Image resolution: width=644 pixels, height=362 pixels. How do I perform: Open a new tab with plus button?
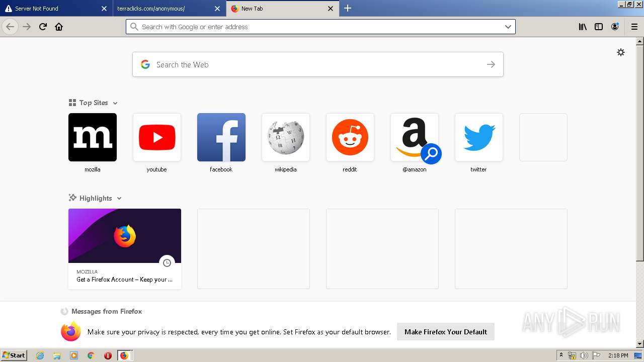point(348,8)
